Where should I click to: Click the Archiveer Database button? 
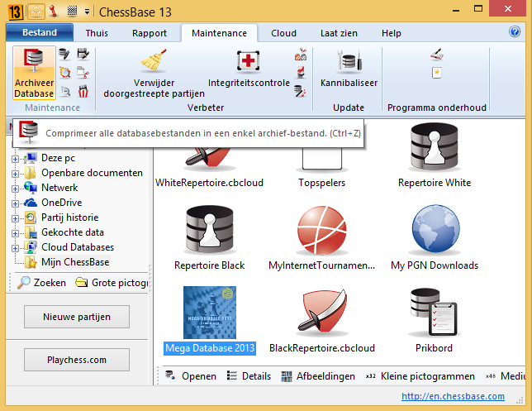point(34,73)
